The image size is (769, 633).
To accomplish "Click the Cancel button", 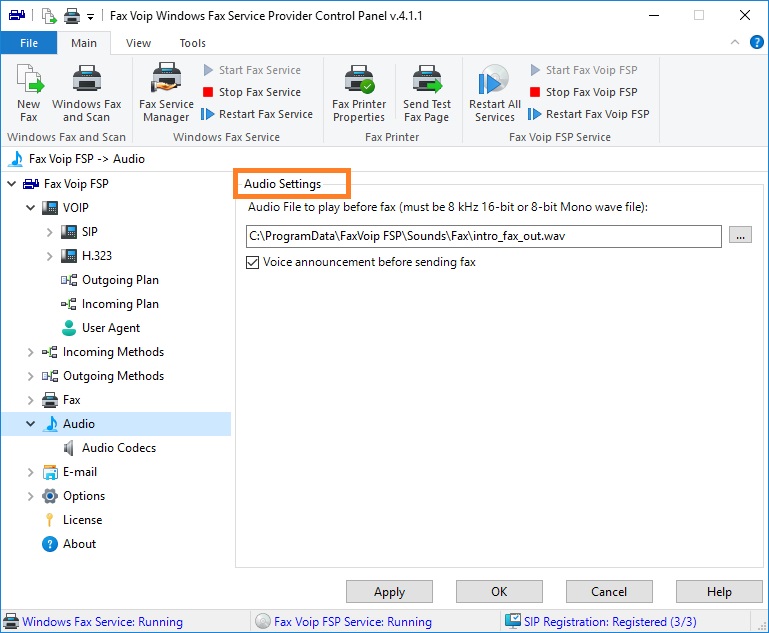I will tap(609, 592).
